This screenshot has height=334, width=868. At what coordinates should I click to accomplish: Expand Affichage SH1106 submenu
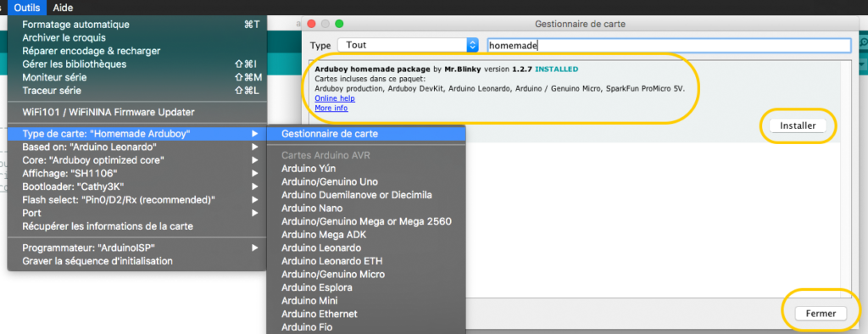136,174
